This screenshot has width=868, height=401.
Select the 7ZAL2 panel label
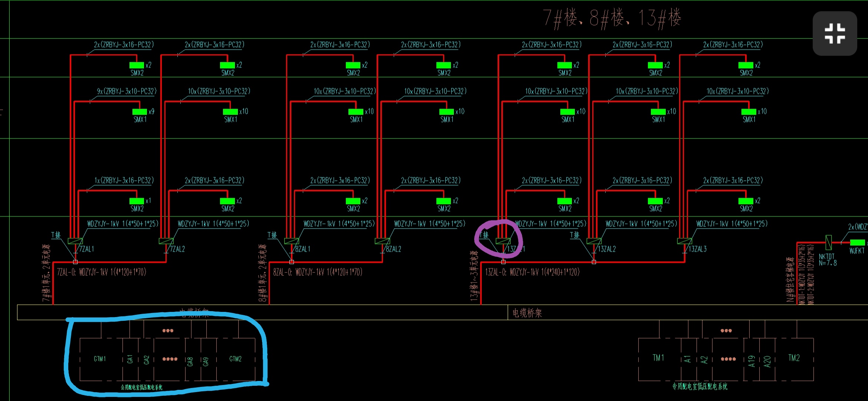pos(177,249)
